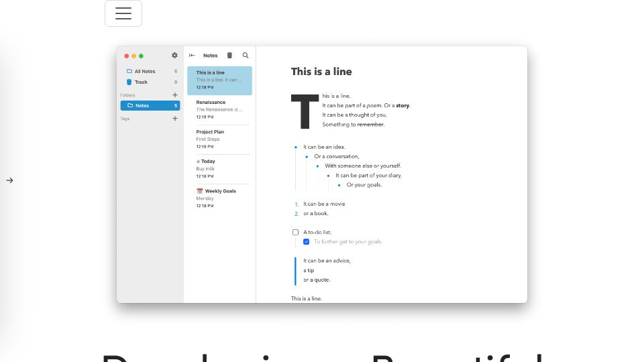Click the calendar emoji on Weekly Goals note

pyautogui.click(x=200, y=191)
